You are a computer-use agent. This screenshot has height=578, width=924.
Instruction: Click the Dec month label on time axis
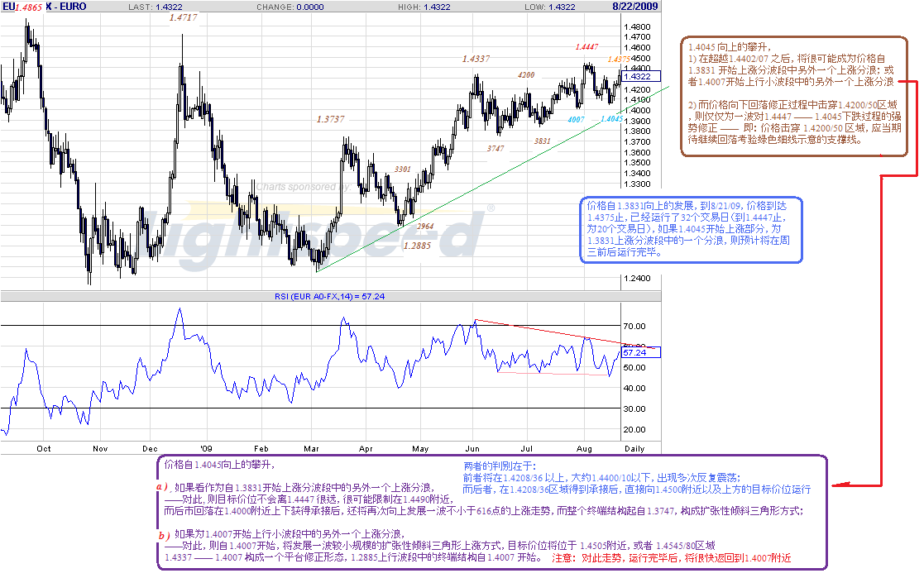(x=151, y=449)
